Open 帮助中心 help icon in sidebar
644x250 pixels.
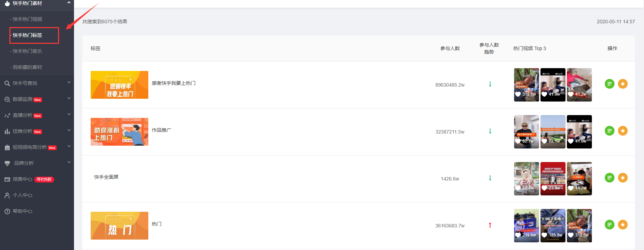7,211
